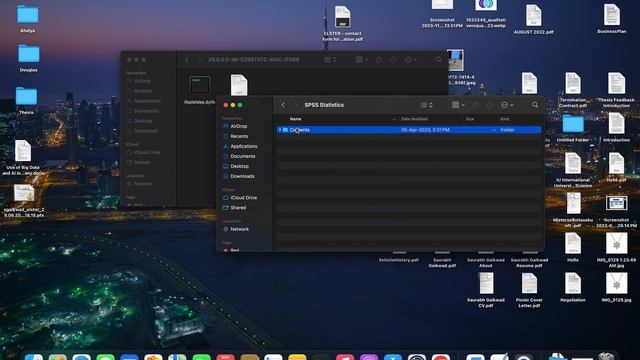The height and width of the screenshot is (360, 640).
Task: Expand the Contents folder disclosure triangle
Action: pos(280,130)
